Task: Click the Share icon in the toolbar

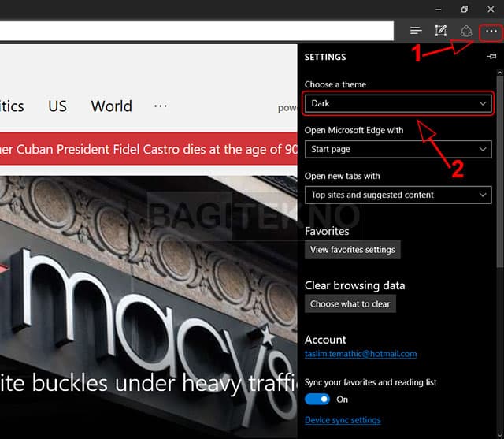Action: click(x=466, y=32)
